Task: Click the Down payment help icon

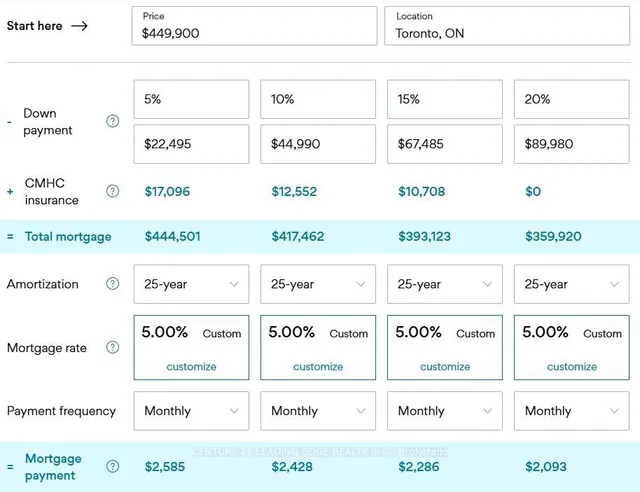Action: pyautogui.click(x=113, y=122)
